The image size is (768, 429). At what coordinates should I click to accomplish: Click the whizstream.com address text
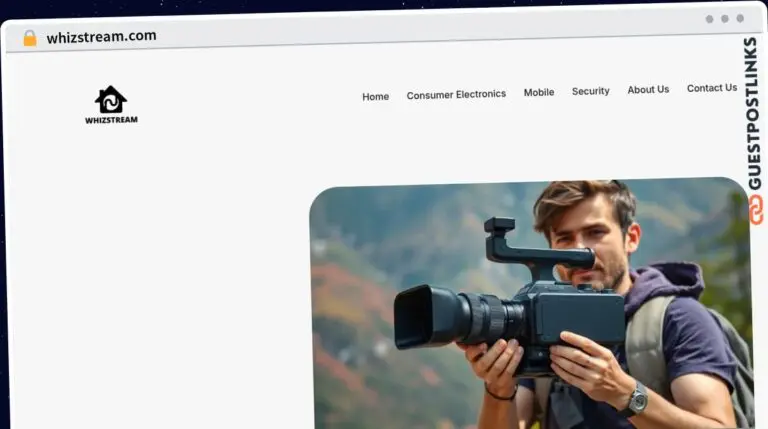click(101, 37)
